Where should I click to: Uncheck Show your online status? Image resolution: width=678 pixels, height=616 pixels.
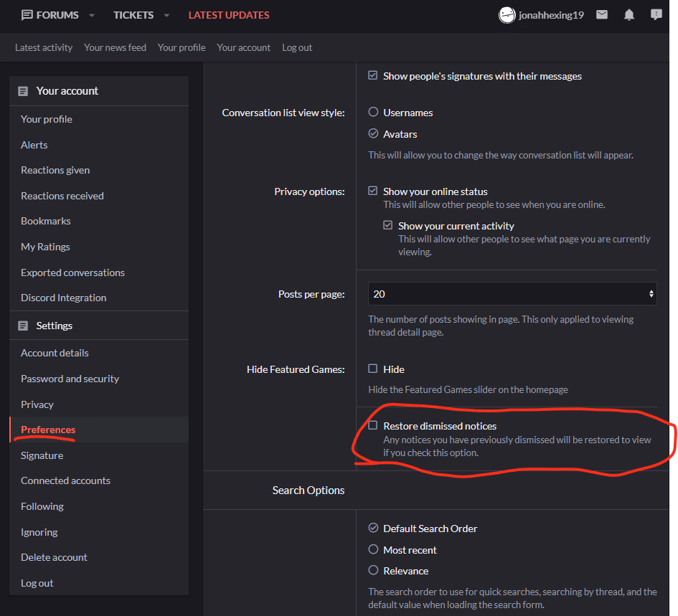click(x=373, y=191)
